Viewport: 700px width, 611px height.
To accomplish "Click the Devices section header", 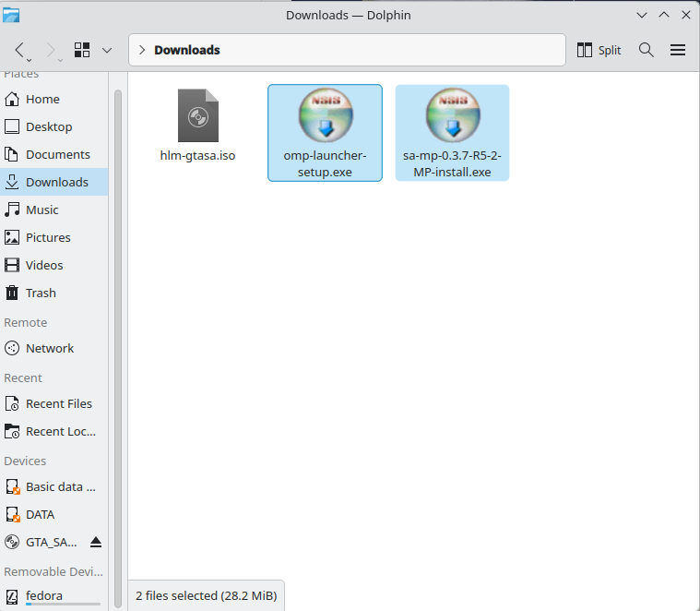I will pos(25,461).
